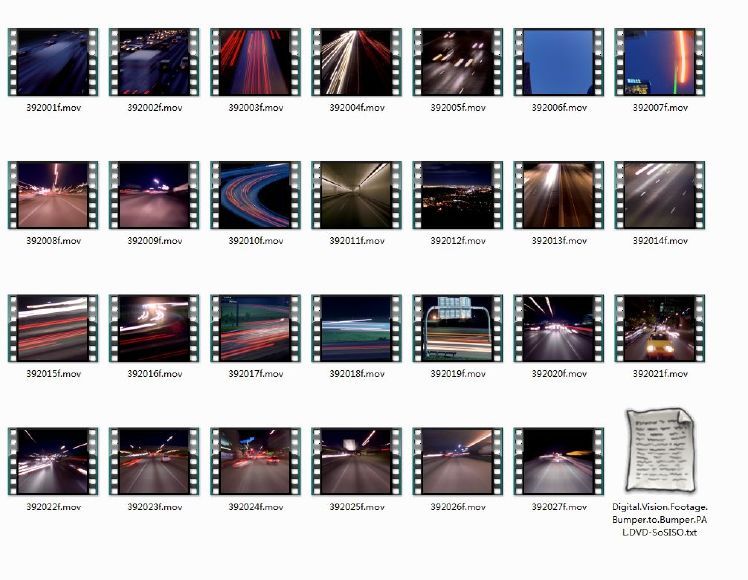
Task: Click the 392005f.mov filename label
Action: (x=458, y=108)
